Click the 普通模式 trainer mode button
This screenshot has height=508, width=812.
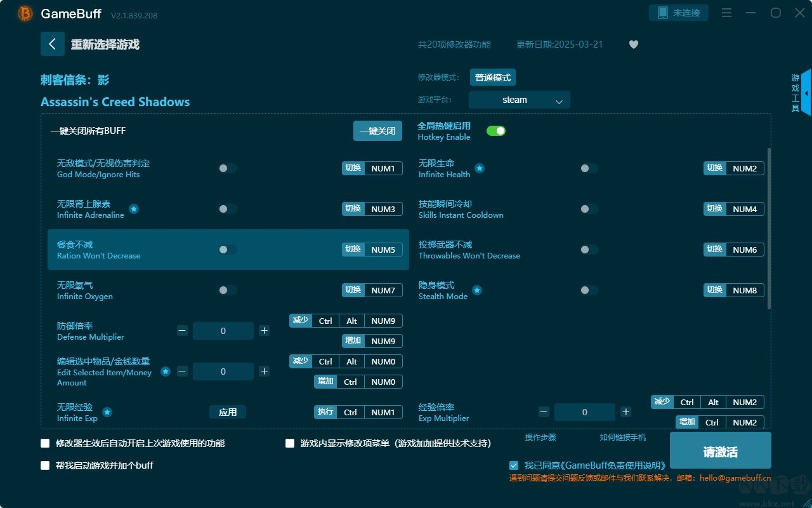(493, 77)
